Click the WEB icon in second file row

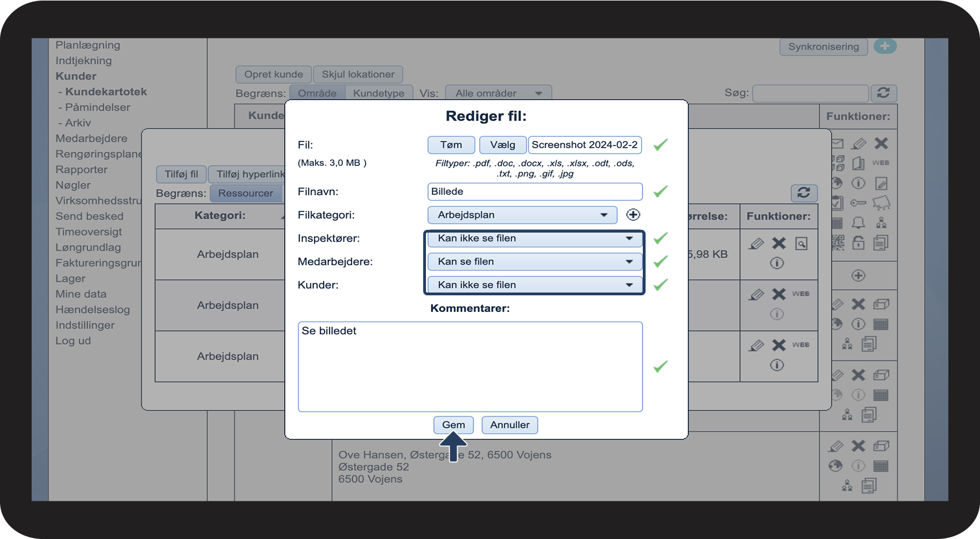pyautogui.click(x=800, y=294)
